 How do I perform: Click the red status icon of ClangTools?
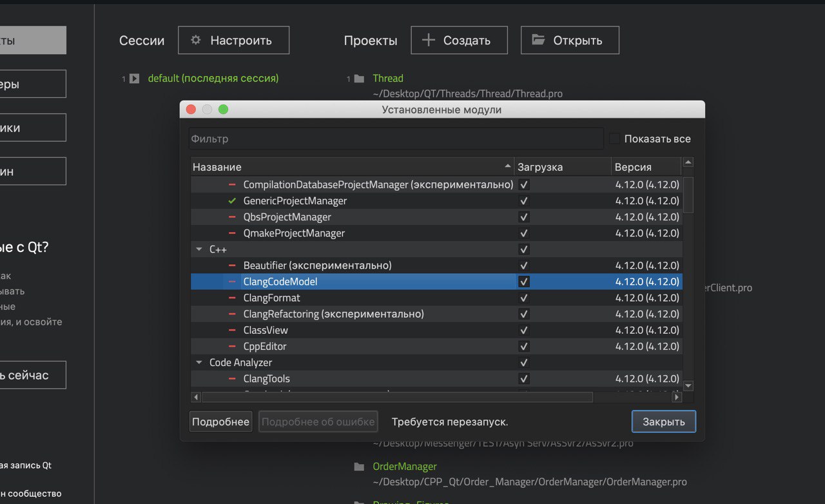tap(232, 378)
